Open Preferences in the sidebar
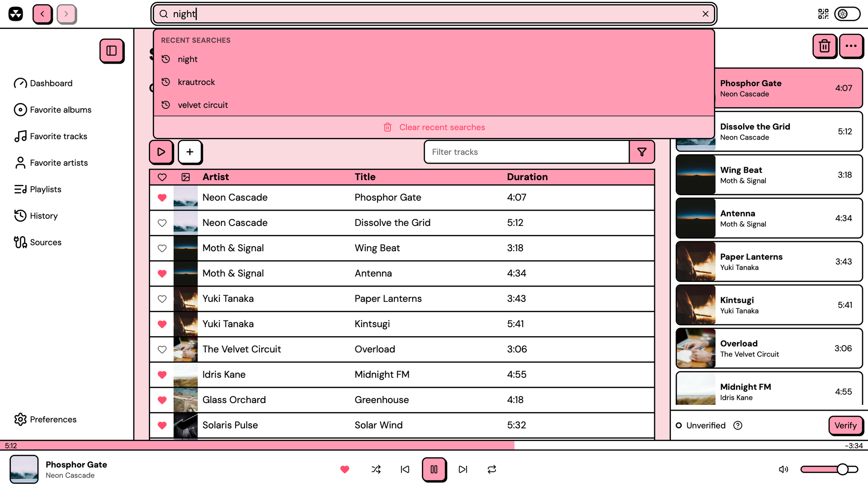The height and width of the screenshot is (488, 868). 46,419
